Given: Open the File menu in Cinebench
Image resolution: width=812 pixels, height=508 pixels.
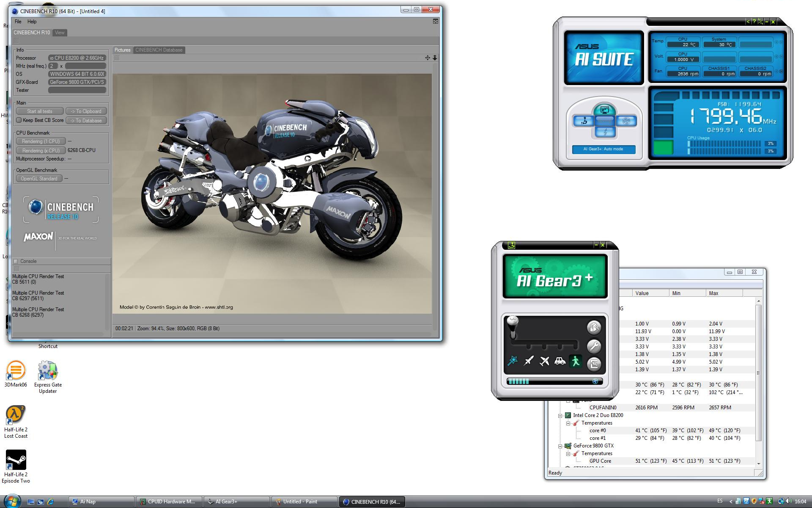Looking at the screenshot, I should tap(18, 22).
